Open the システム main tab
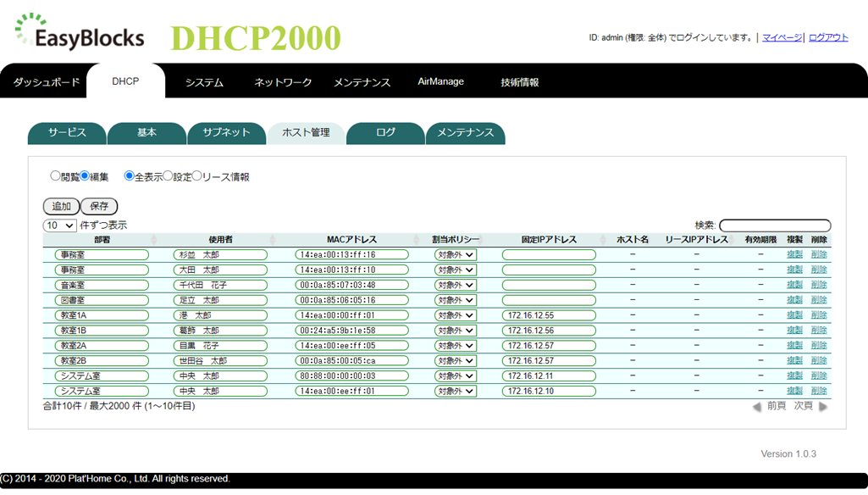Image resolution: width=868 pixels, height=495 pixels. pyautogui.click(x=204, y=82)
